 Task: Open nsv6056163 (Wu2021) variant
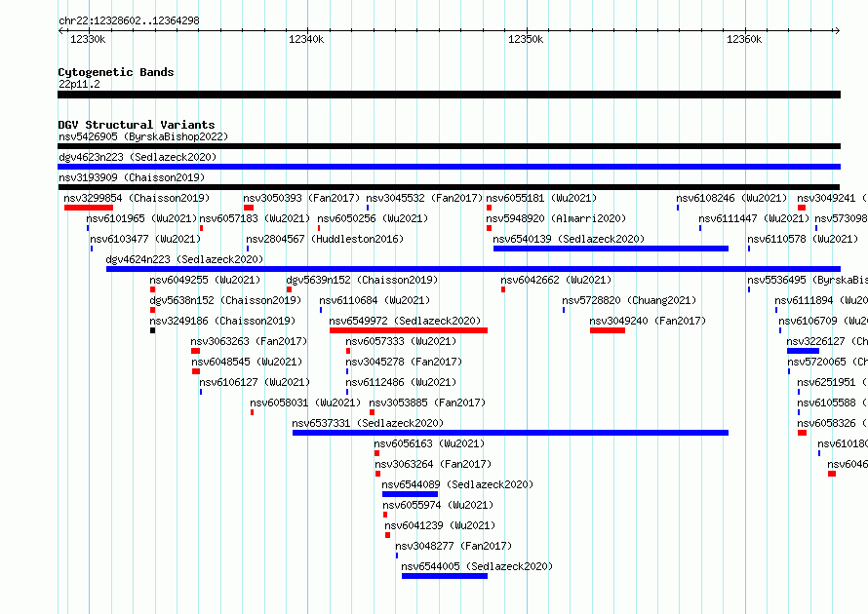[429, 443]
